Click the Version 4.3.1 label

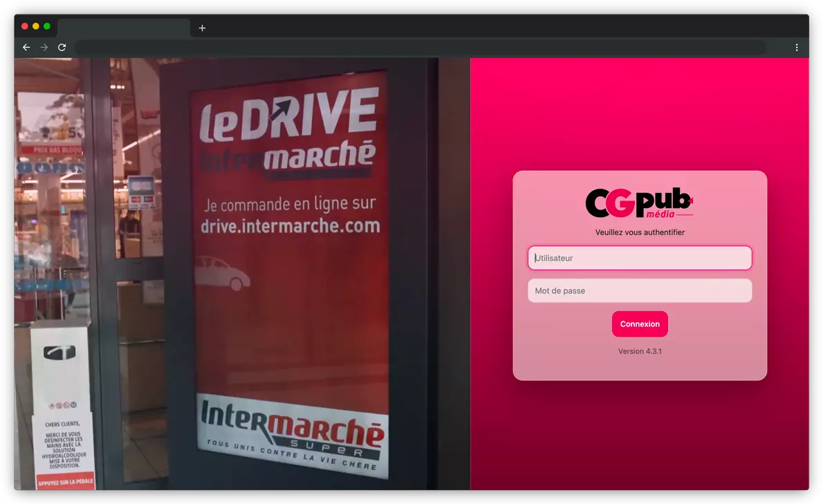click(x=640, y=351)
